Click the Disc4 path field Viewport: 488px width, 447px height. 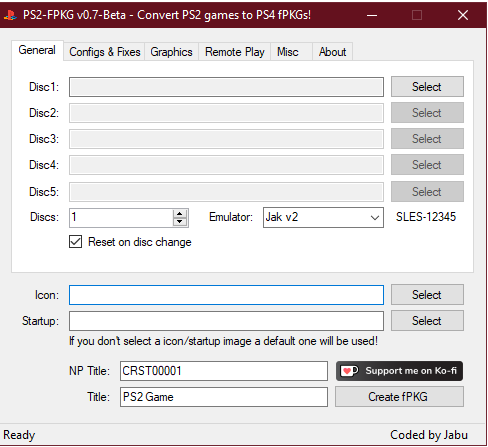pyautogui.click(x=226, y=165)
